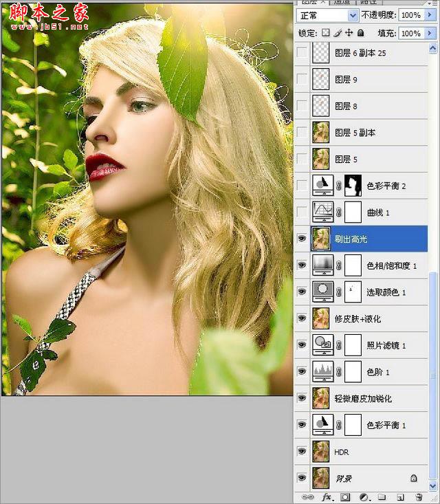Viewport: 440px width, 504px height.
Task: Click link icon of 选取颜色 1 mask
Action: [339, 292]
